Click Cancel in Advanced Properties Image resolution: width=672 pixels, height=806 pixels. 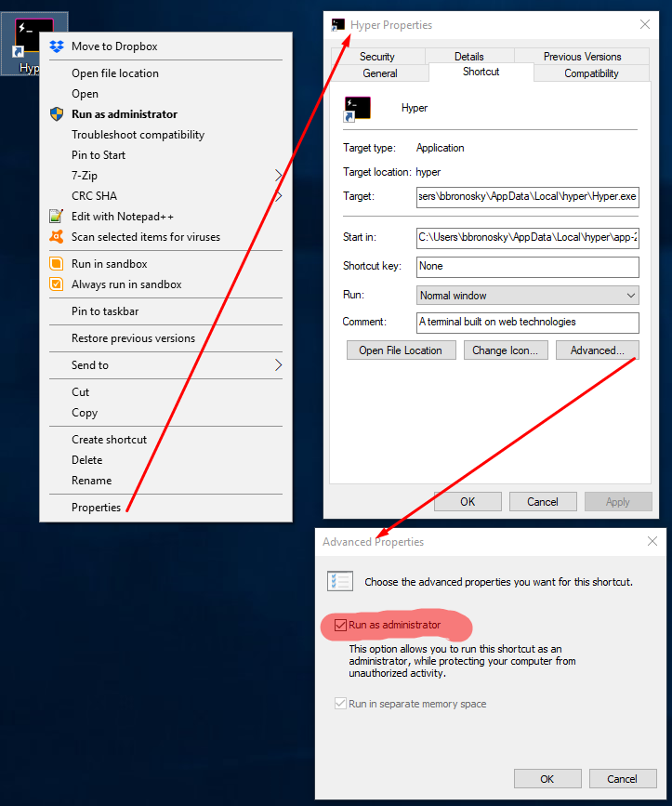click(x=622, y=779)
